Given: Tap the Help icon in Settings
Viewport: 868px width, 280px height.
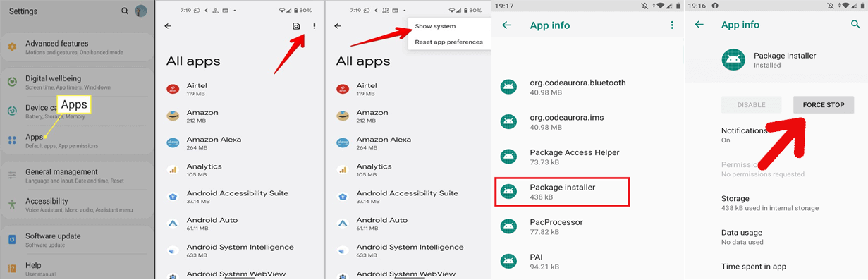Looking at the screenshot, I should 12,269.
